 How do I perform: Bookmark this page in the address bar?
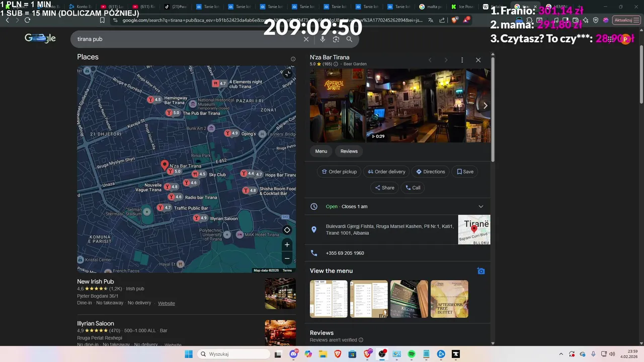click(102, 20)
